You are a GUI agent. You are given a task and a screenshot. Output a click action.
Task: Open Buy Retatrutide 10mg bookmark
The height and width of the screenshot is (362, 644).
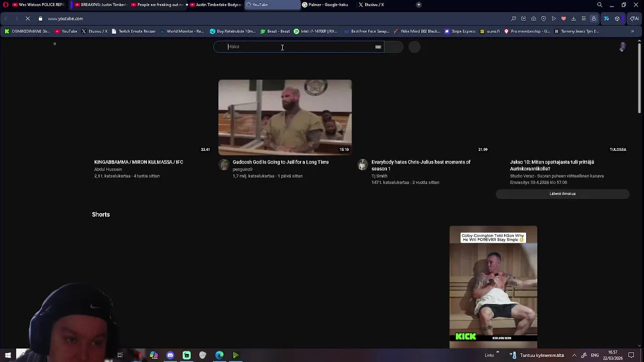(x=232, y=31)
